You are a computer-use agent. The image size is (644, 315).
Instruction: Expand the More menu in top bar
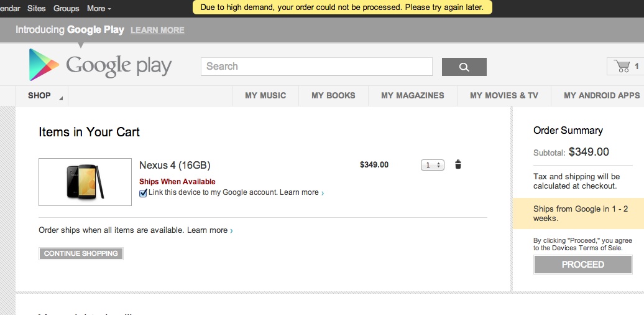point(99,8)
